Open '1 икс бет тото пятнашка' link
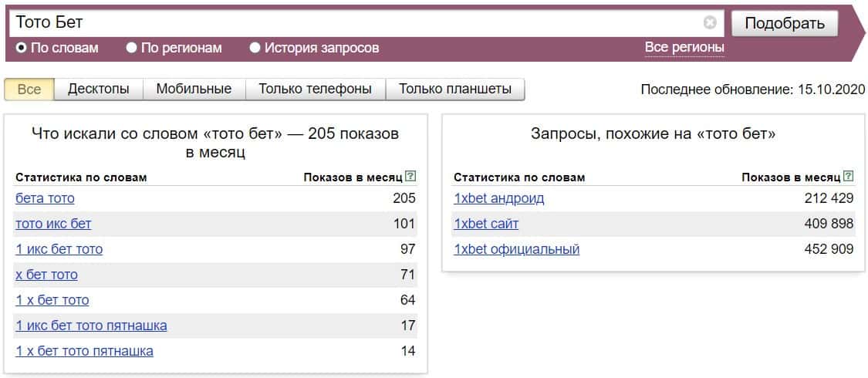This screenshot has height=378, width=868. (91, 326)
